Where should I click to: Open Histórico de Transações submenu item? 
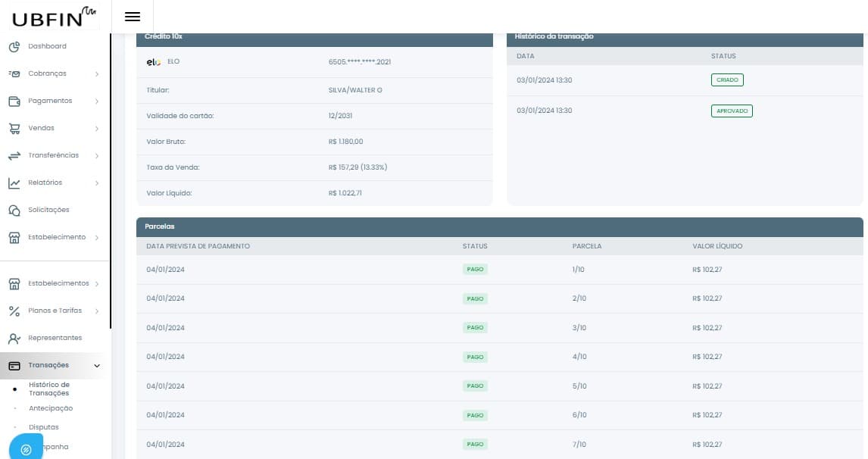(49, 389)
